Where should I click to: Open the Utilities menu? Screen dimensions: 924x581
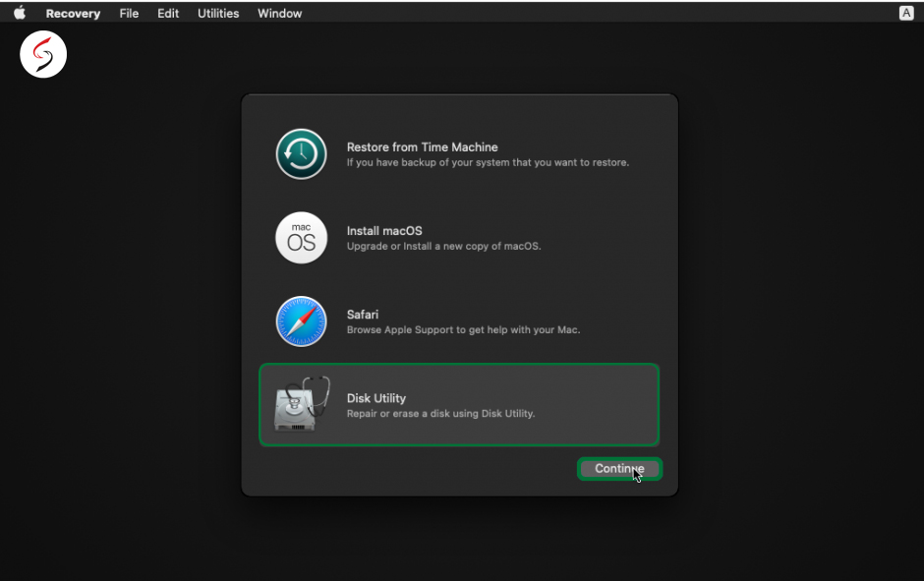click(x=218, y=14)
